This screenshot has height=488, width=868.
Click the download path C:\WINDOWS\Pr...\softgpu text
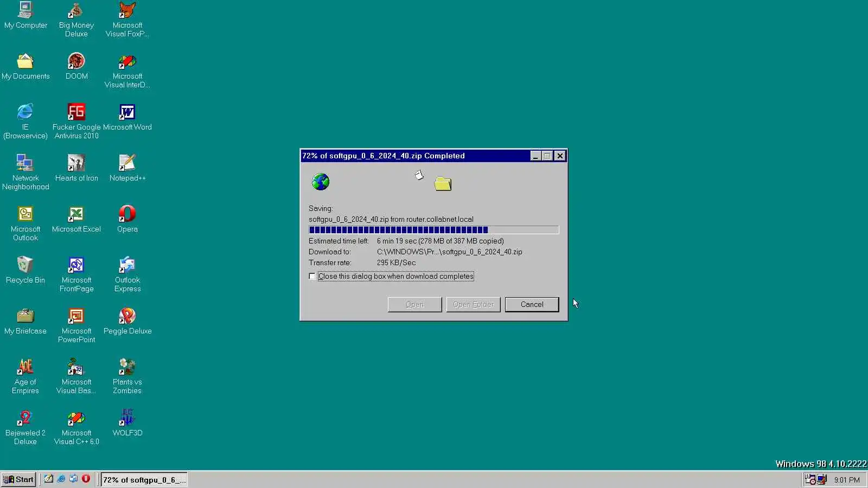click(449, 252)
